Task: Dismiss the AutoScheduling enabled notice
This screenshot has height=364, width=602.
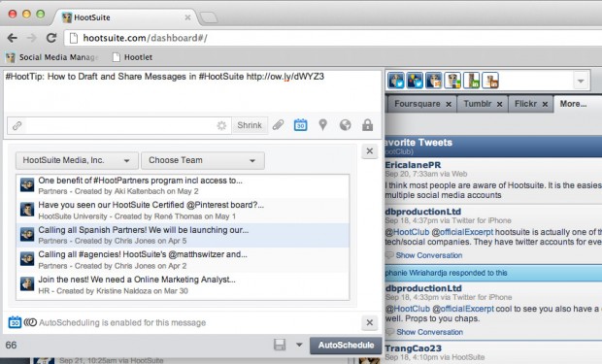Action: tap(369, 322)
